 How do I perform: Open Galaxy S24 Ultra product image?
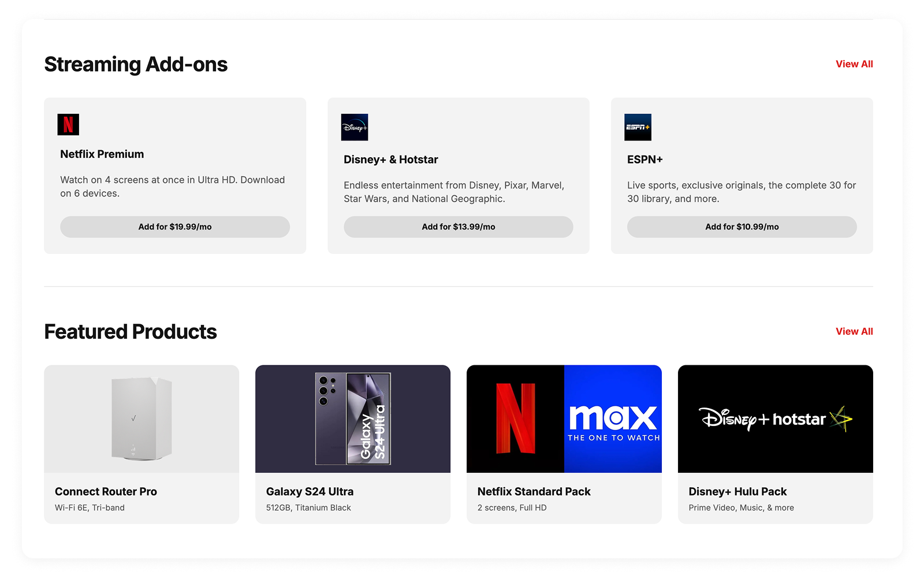353,418
